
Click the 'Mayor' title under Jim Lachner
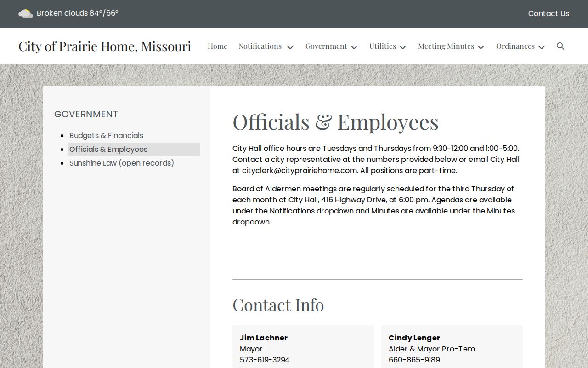[x=251, y=349]
